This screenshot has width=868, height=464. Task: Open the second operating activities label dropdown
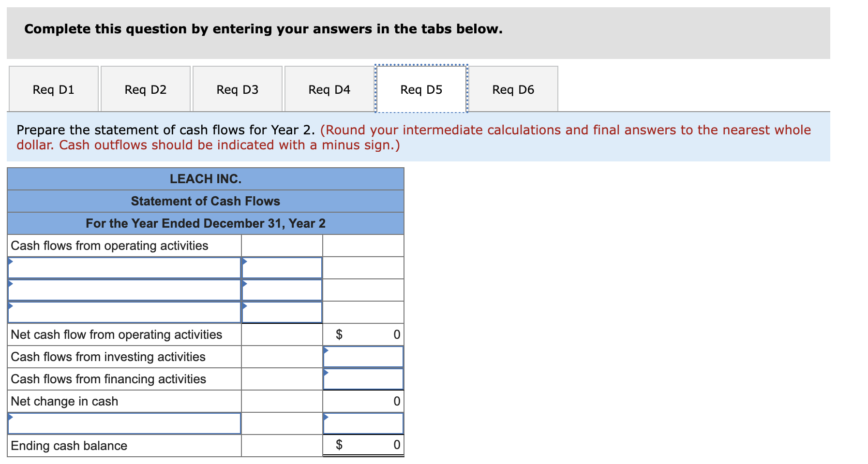tap(124, 290)
